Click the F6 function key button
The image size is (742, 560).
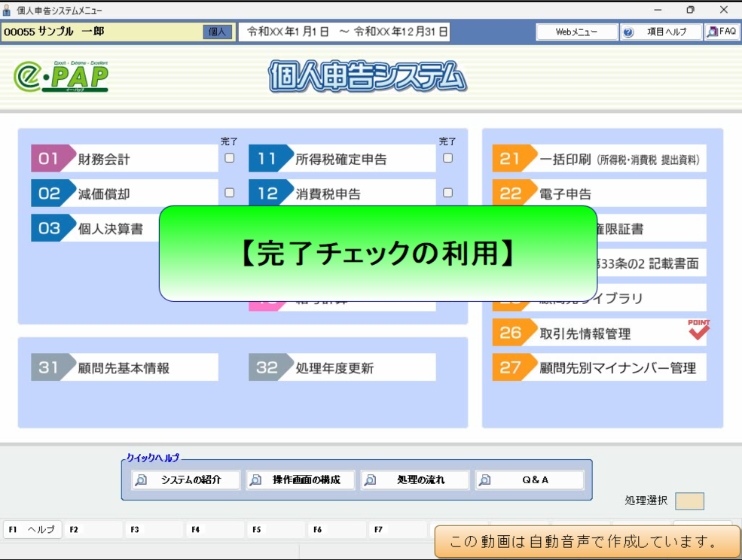[337, 529]
